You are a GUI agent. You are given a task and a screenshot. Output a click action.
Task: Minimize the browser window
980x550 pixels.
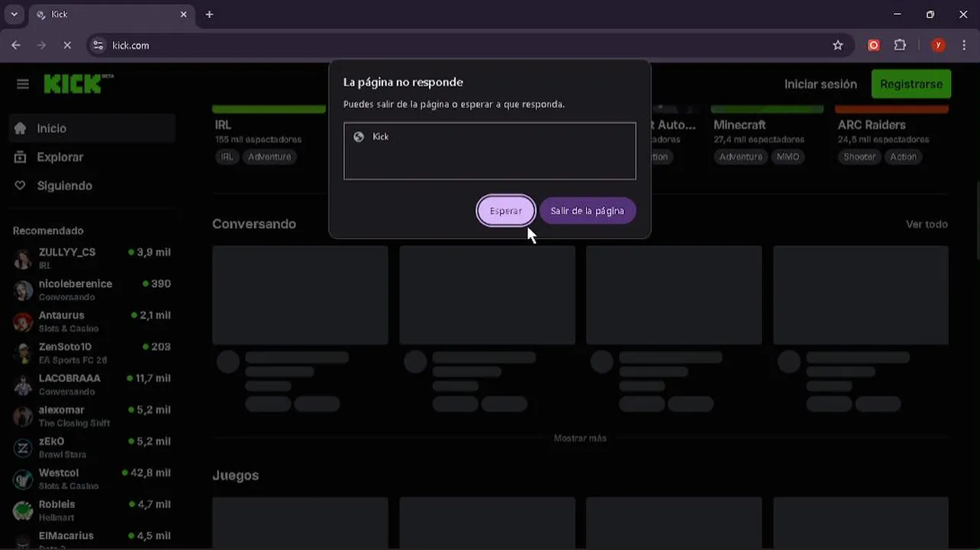tap(898, 15)
